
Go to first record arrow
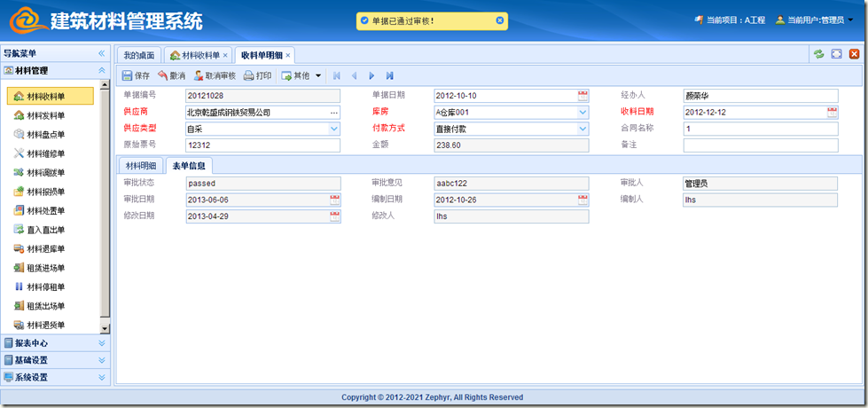[337, 76]
